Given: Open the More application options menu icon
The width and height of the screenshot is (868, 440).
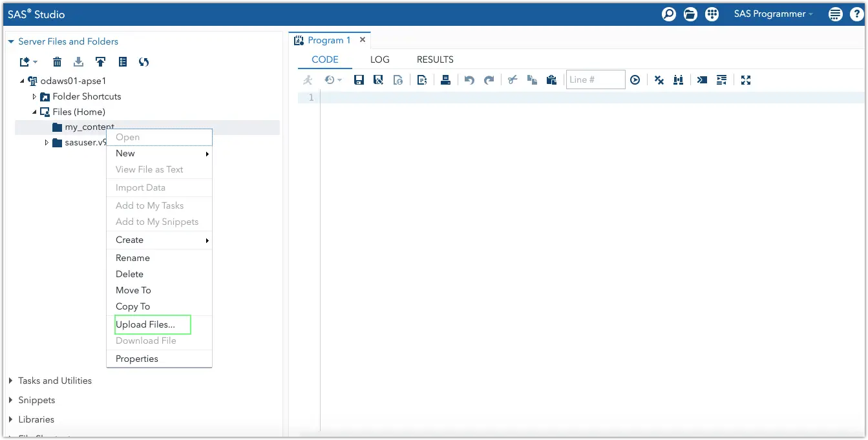Looking at the screenshot, I should coord(836,14).
